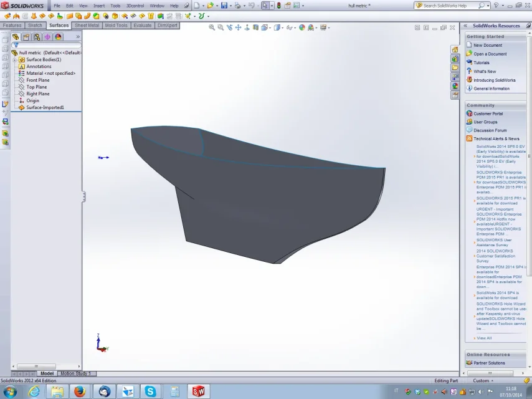
Task: Click the feature tree horizontal scrollbar
Action: pos(46,367)
